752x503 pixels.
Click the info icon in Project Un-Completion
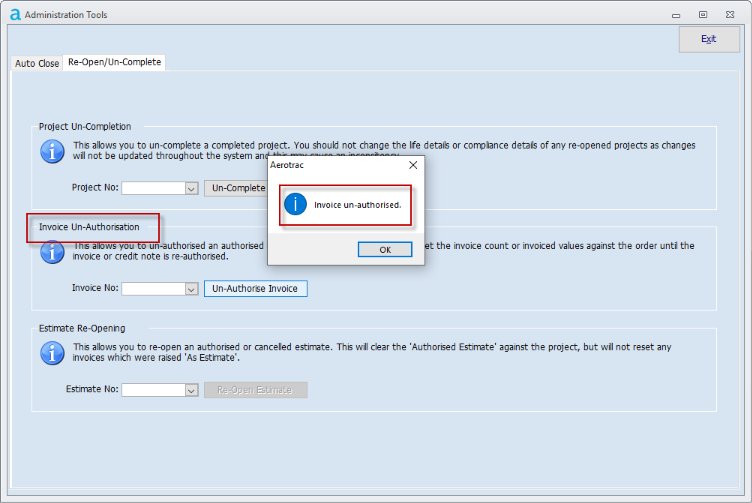[52, 152]
